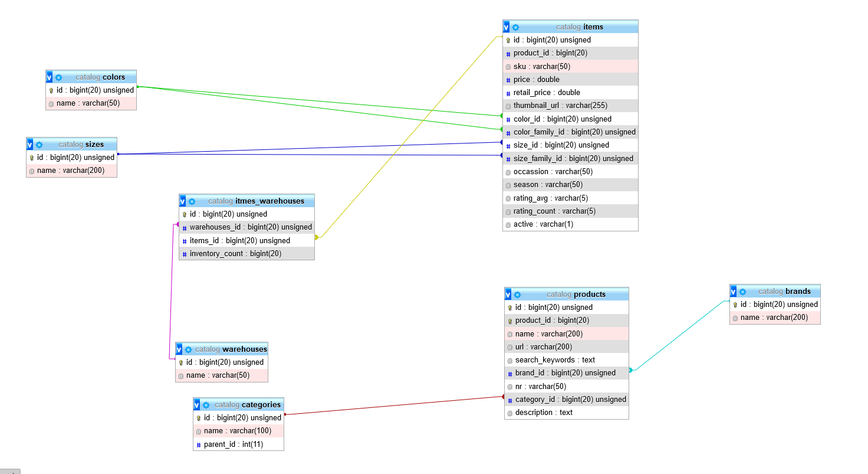The width and height of the screenshot is (868, 474).
Task: Select 'nr : varchar(50)' row in products
Action: 567,387
